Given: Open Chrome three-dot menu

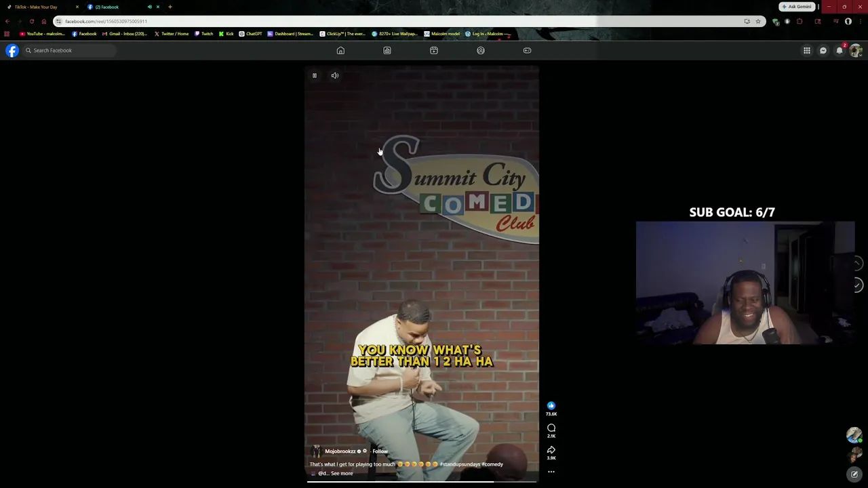Looking at the screenshot, I should (x=860, y=21).
